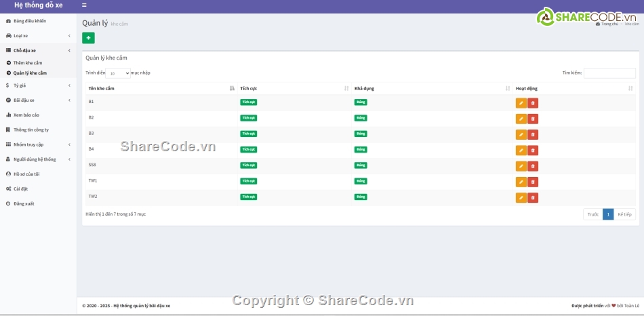Open Xem báo cáo
644x316 pixels.
tap(38, 115)
